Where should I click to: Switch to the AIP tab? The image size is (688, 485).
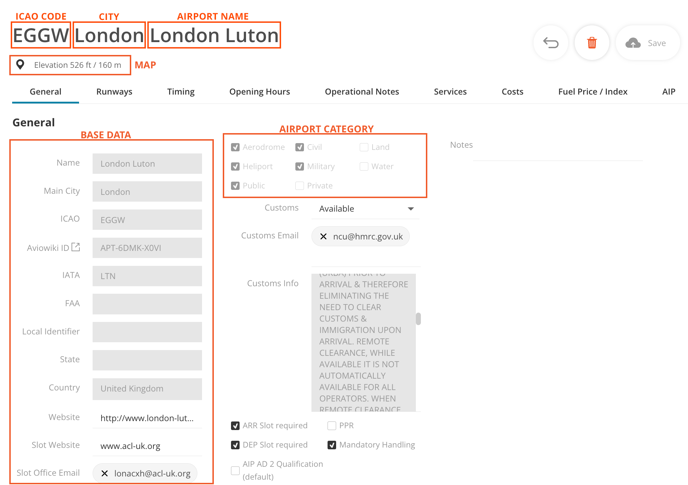tap(668, 91)
